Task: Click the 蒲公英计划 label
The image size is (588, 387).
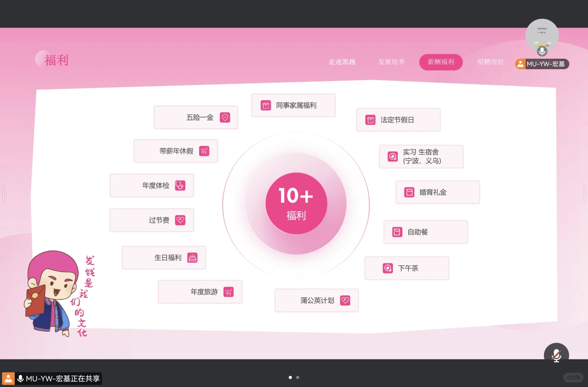Action: 317,300
